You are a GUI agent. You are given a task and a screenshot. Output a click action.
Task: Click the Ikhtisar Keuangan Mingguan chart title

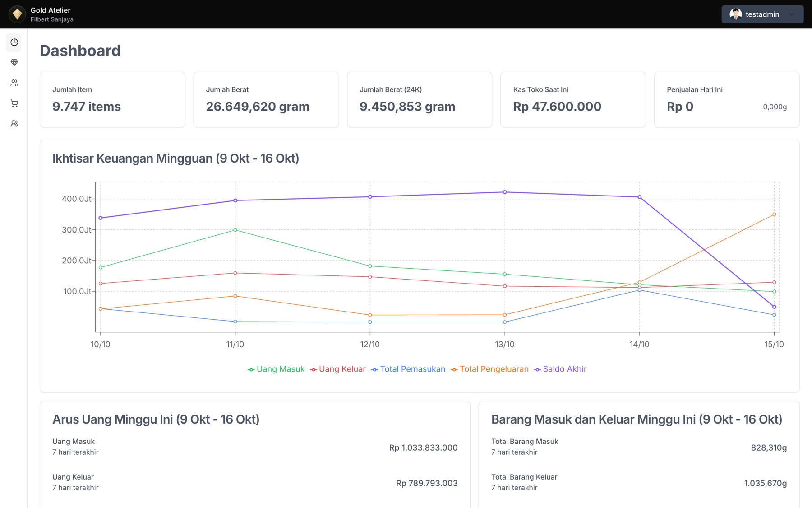[175, 158]
